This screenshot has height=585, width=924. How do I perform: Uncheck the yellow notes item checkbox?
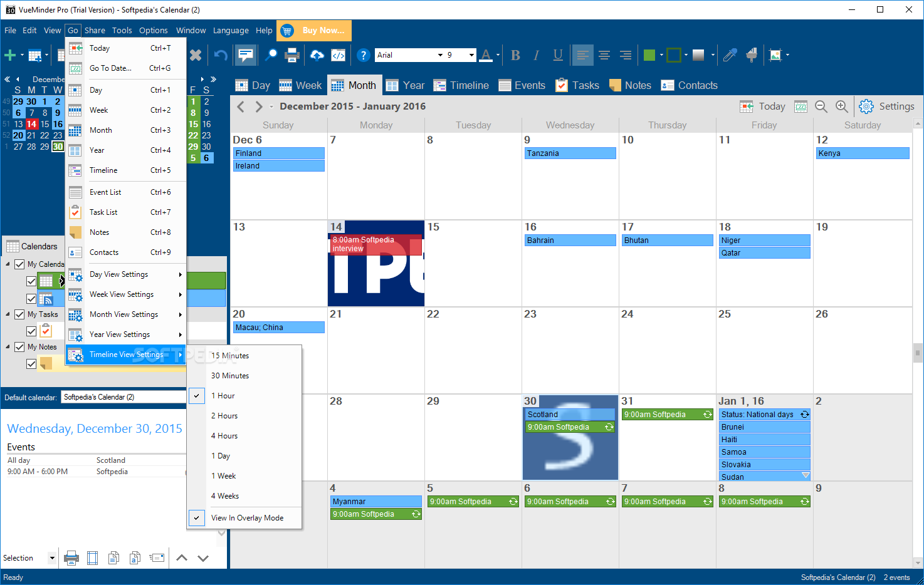click(31, 363)
